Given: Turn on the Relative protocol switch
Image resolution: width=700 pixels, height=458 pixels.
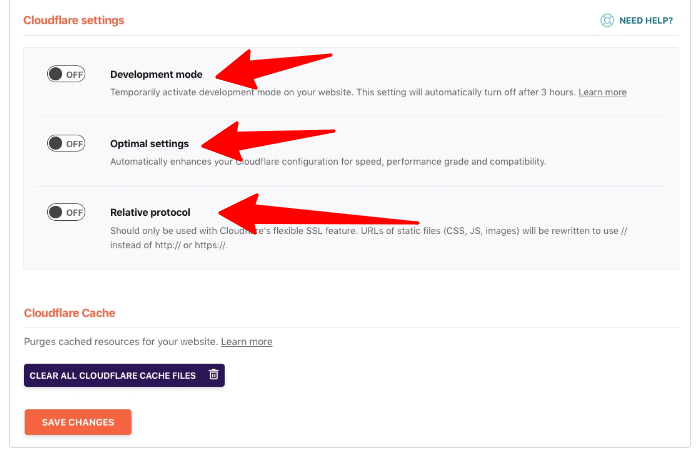Looking at the screenshot, I should pos(67,212).
